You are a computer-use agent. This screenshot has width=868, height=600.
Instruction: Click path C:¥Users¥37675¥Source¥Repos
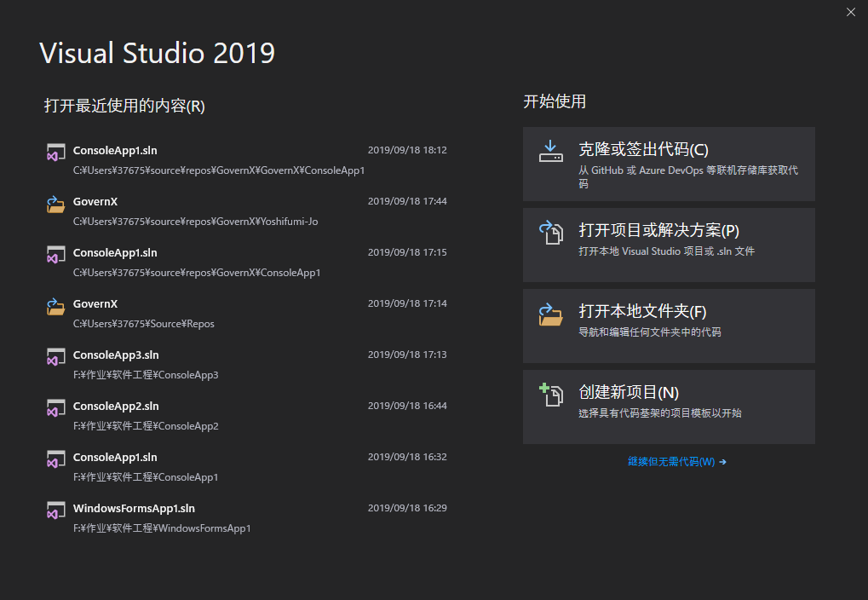(143, 324)
